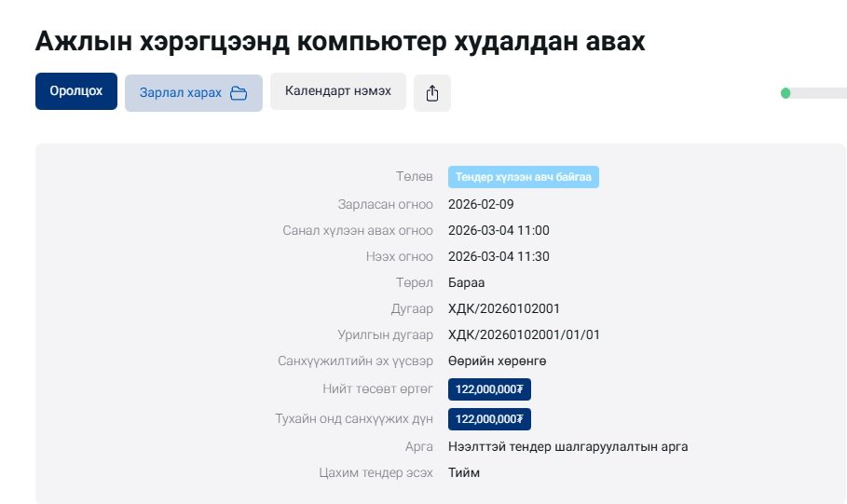Image resolution: width=847 pixels, height=504 pixels.
Task: Click the green progress indicator dot
Action: [x=786, y=93]
